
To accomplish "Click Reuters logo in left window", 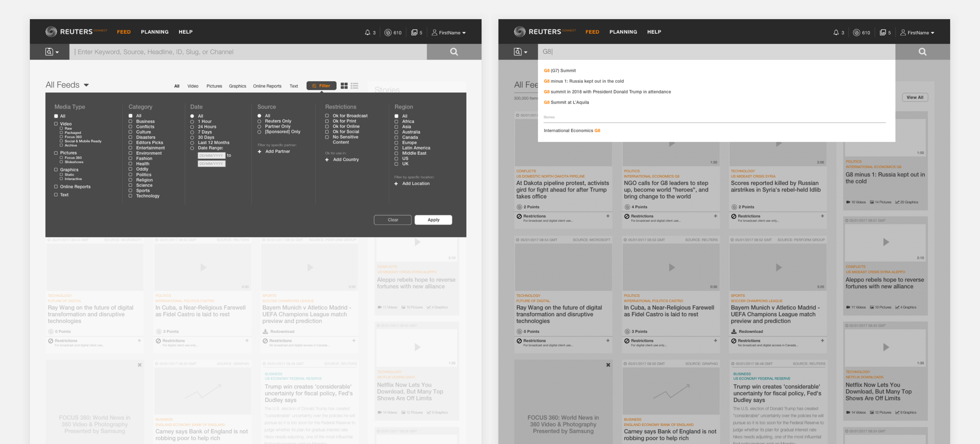I will click(76, 32).
